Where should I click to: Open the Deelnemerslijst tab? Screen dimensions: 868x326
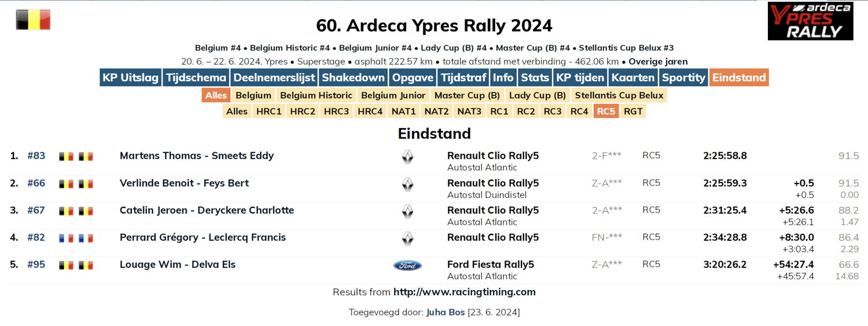274,78
